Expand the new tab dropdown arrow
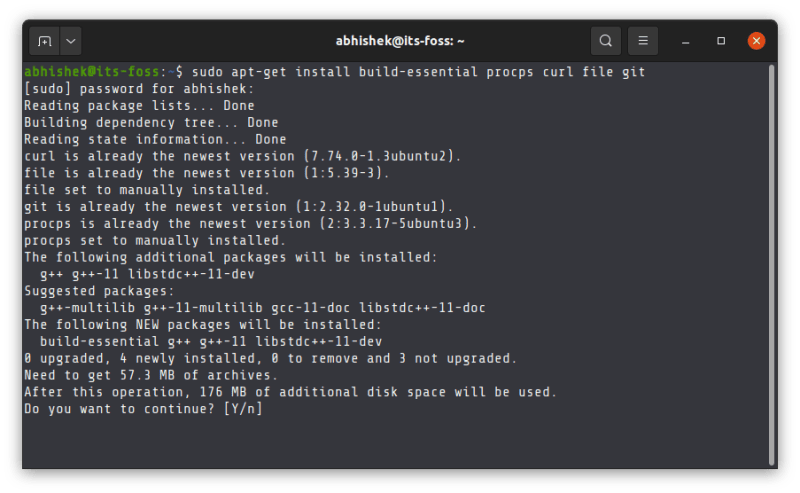The image size is (800, 493). [x=70, y=41]
